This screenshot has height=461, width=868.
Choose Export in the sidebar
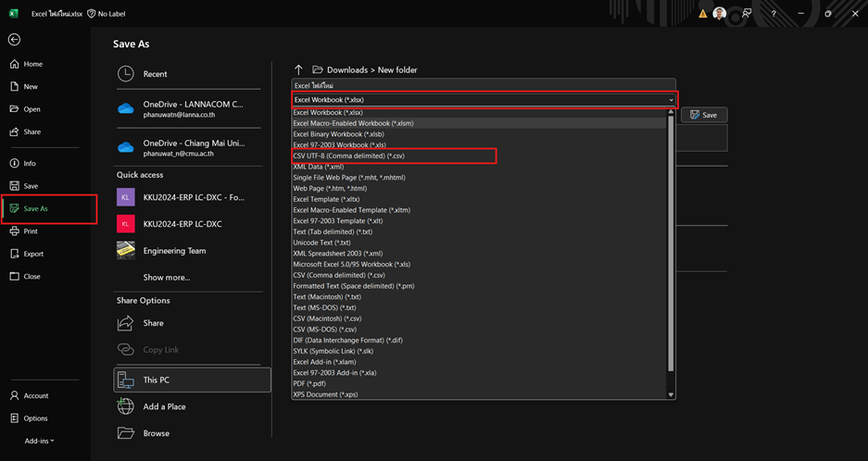[27, 254]
